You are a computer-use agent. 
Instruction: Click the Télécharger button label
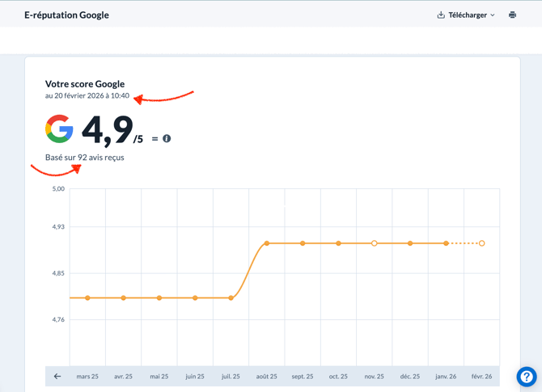(468, 15)
